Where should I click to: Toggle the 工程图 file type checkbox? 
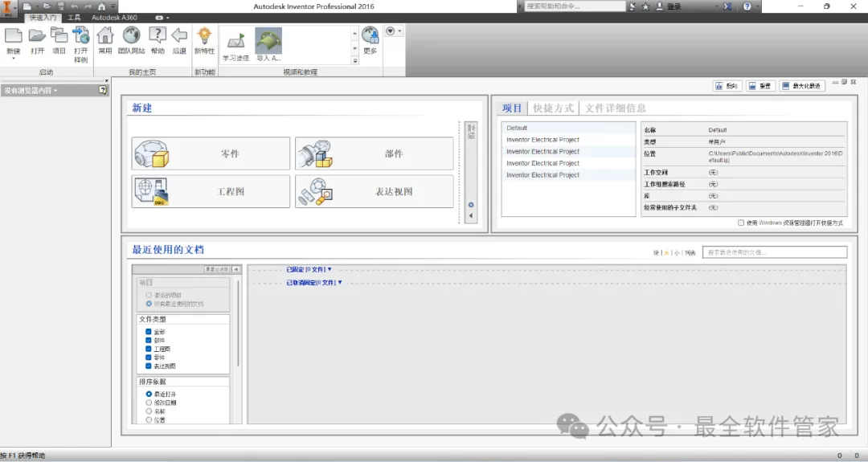pos(149,349)
